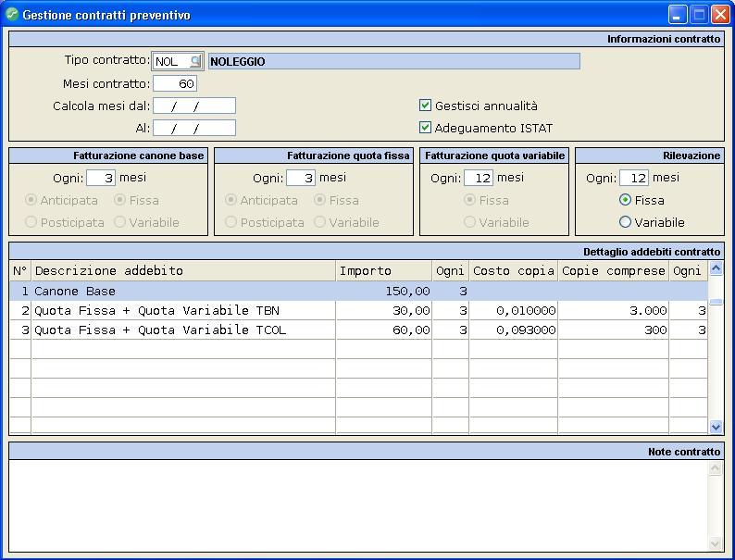
Task: Toggle Adeguamento ISTAT checkbox
Action: pos(425,127)
